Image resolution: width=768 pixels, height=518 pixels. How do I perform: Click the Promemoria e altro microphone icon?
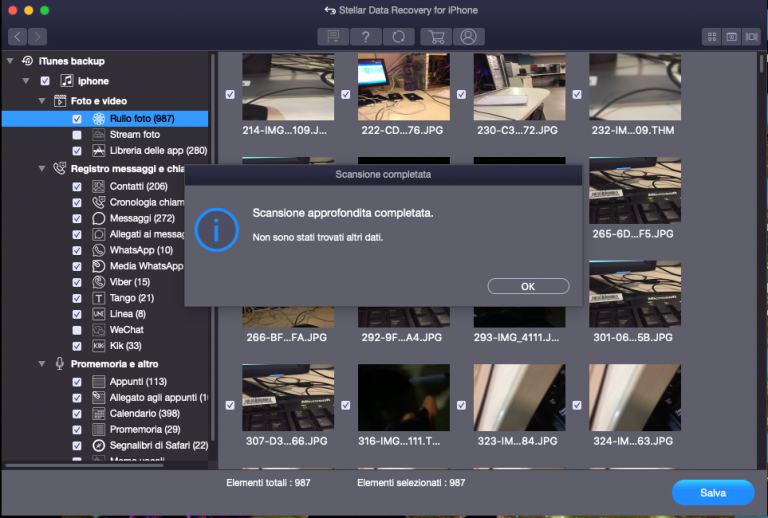coord(60,364)
